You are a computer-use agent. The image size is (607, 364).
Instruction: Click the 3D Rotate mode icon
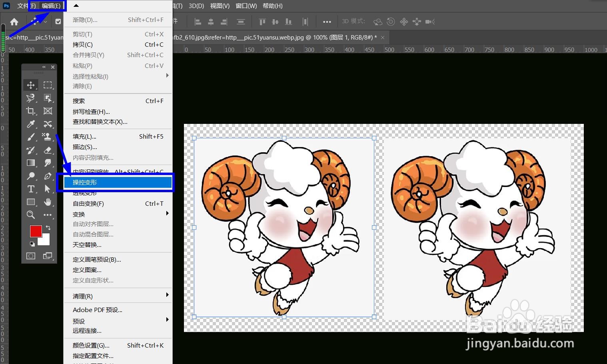(x=378, y=22)
